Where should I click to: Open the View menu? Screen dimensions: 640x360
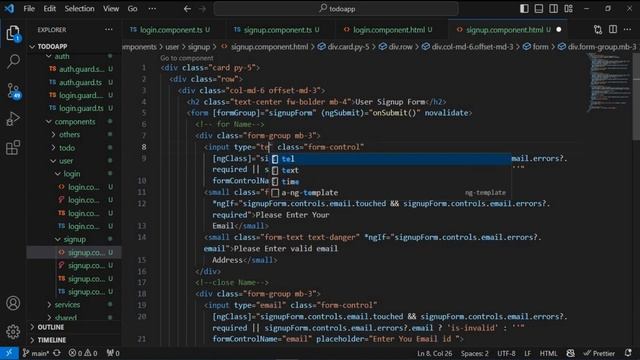coord(111,9)
